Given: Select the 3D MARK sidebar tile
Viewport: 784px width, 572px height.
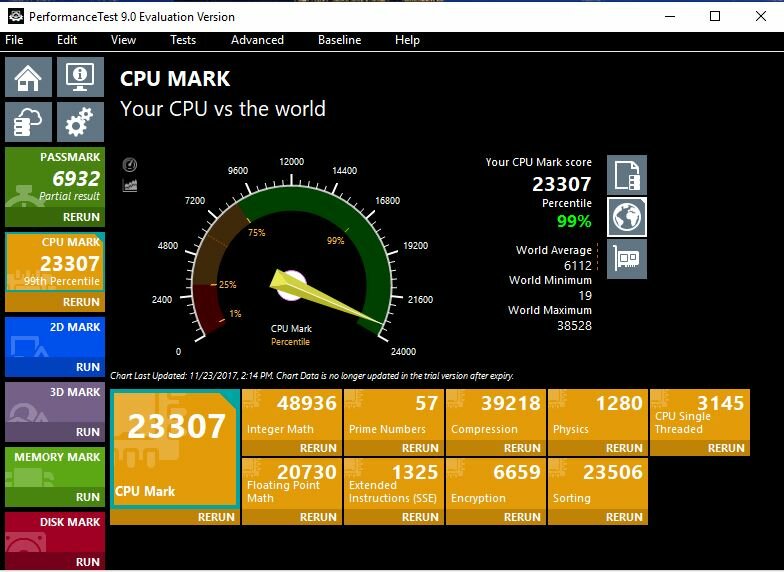Looking at the screenshot, I should 55,402.
